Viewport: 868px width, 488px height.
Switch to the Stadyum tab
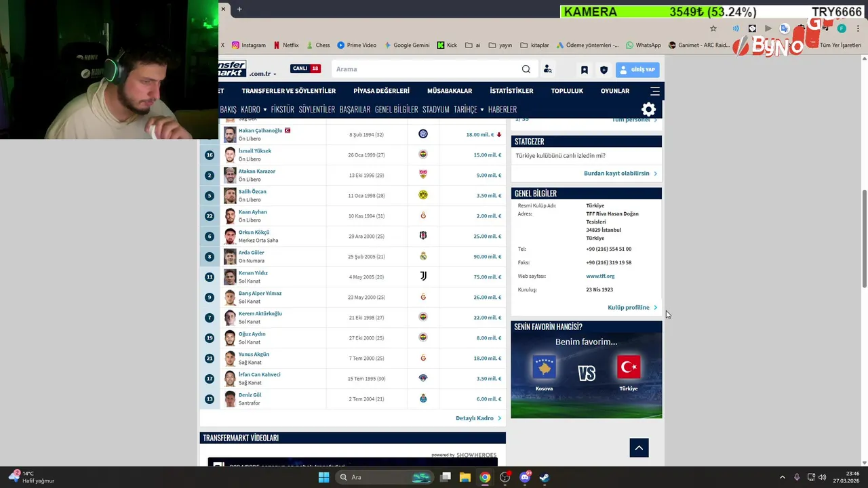click(436, 110)
